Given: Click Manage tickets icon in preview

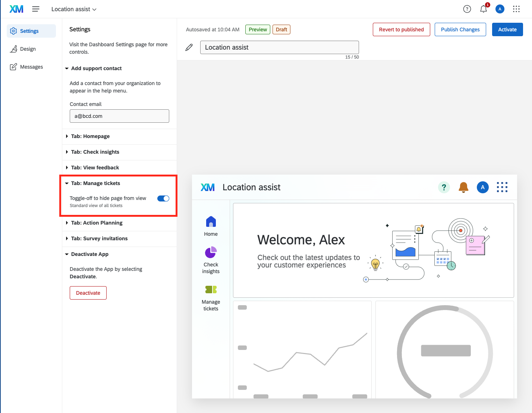Looking at the screenshot, I should click(x=211, y=289).
